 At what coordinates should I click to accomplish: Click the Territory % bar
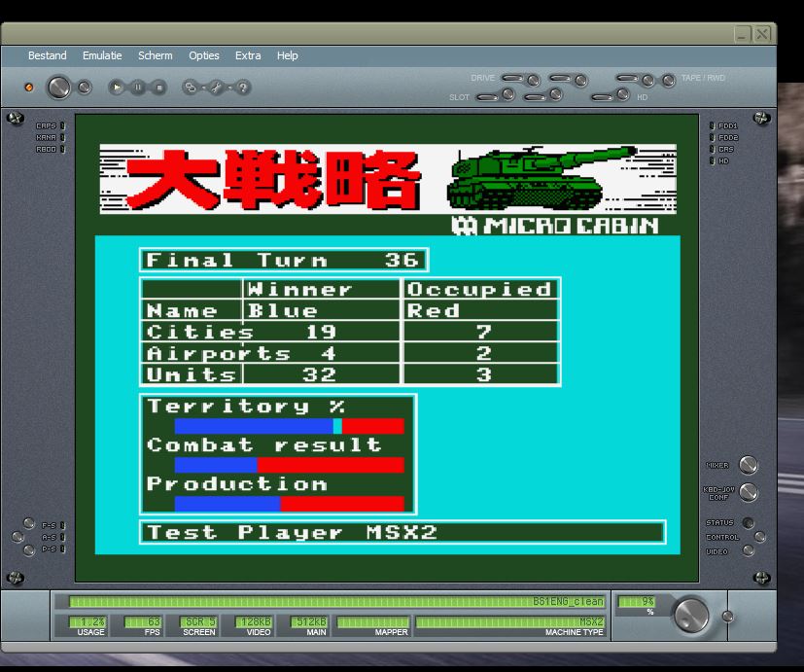tap(289, 426)
